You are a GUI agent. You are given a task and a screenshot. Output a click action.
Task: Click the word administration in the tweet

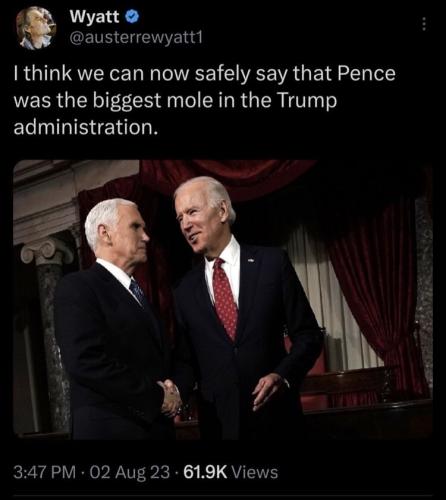pyautogui.click(x=85, y=128)
